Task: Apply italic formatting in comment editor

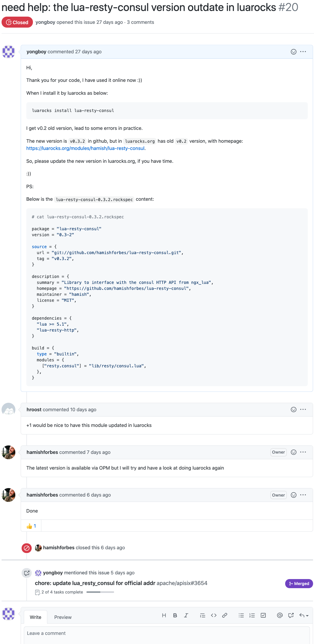Action: point(186,615)
